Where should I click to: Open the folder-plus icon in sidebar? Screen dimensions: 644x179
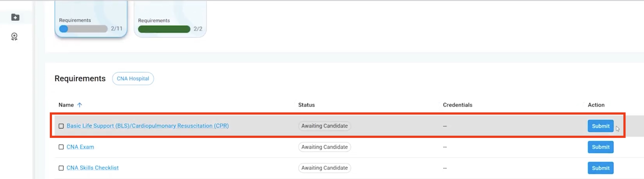click(x=15, y=17)
